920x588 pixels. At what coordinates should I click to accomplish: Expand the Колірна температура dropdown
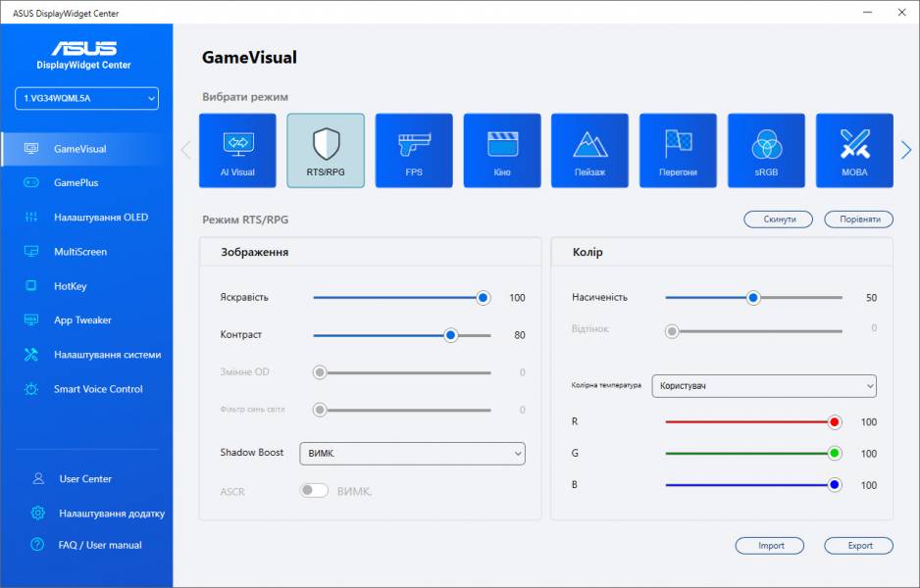pos(765,386)
